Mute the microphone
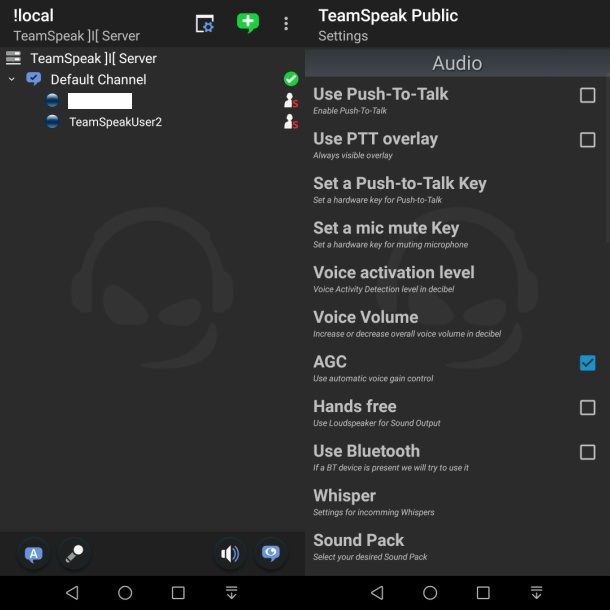This screenshot has width=610, height=610. coord(74,554)
